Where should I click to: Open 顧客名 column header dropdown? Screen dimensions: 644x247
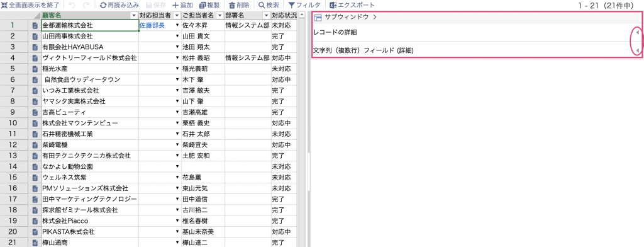coord(134,15)
